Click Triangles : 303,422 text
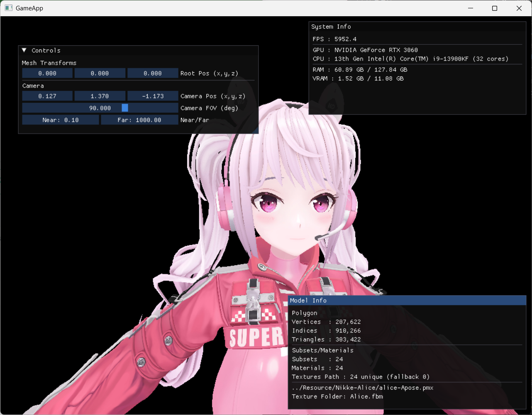 coord(326,339)
